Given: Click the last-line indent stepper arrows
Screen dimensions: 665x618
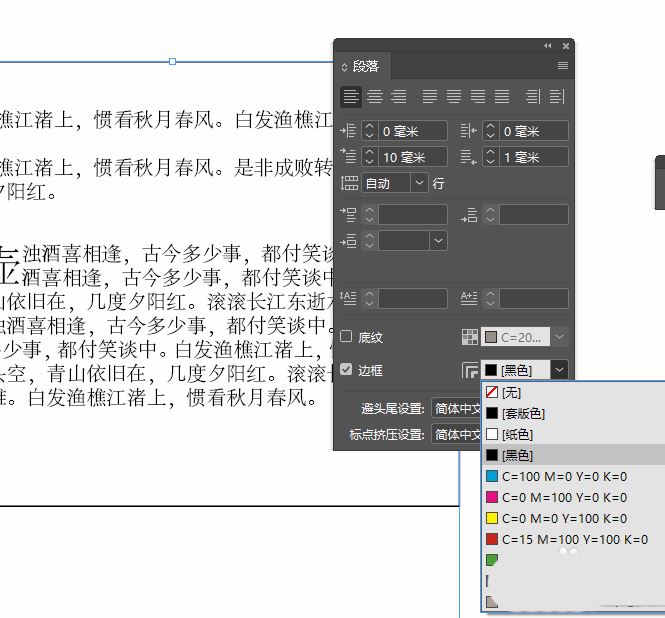Looking at the screenshot, I should point(490,157).
